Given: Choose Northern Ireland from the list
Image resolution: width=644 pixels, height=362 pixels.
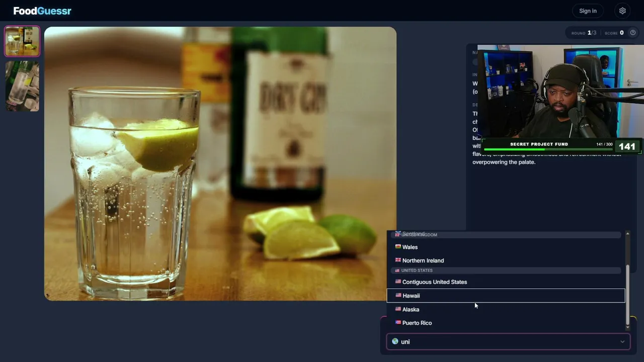Looking at the screenshot, I should coord(506,260).
